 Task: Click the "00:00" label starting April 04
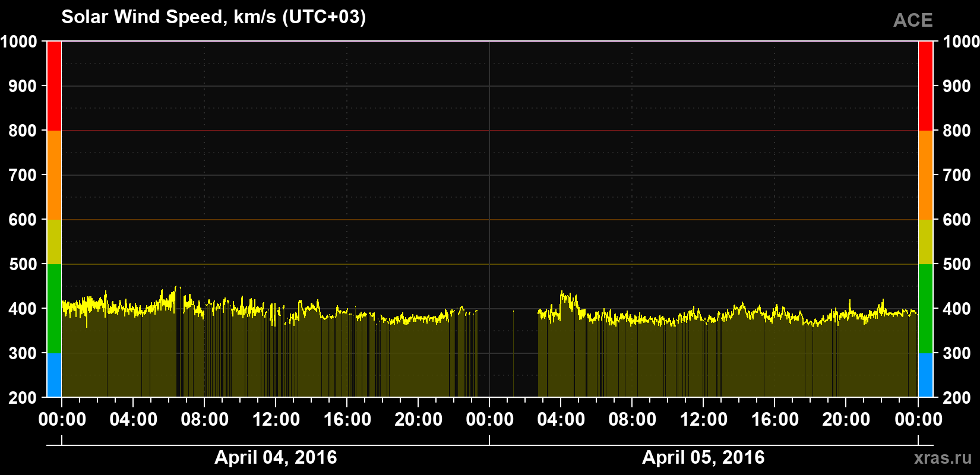(62, 420)
